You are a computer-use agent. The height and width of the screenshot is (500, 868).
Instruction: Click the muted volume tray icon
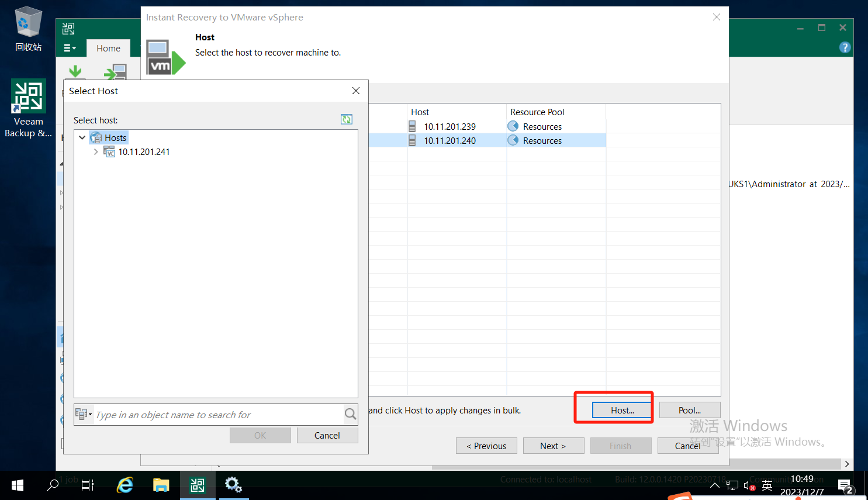749,485
